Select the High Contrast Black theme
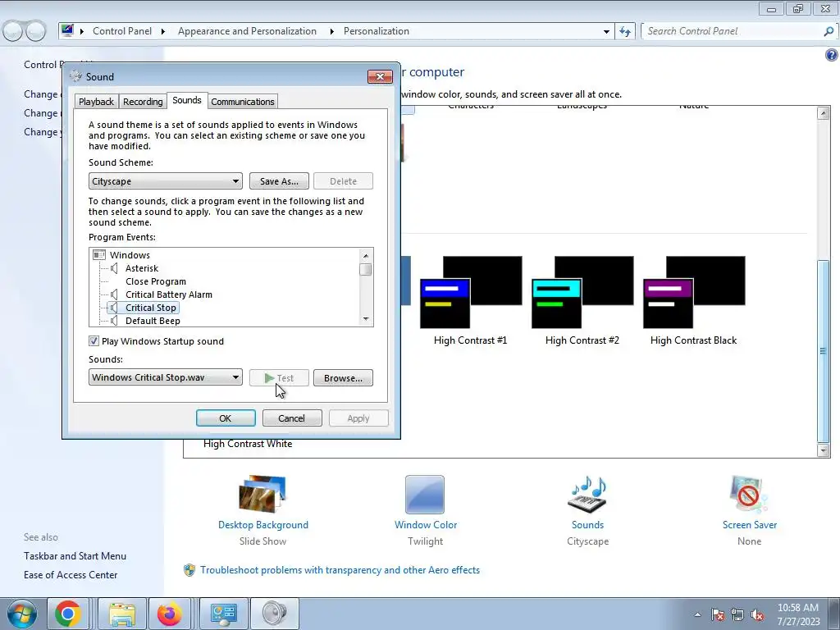The height and width of the screenshot is (630, 840). pos(694,300)
